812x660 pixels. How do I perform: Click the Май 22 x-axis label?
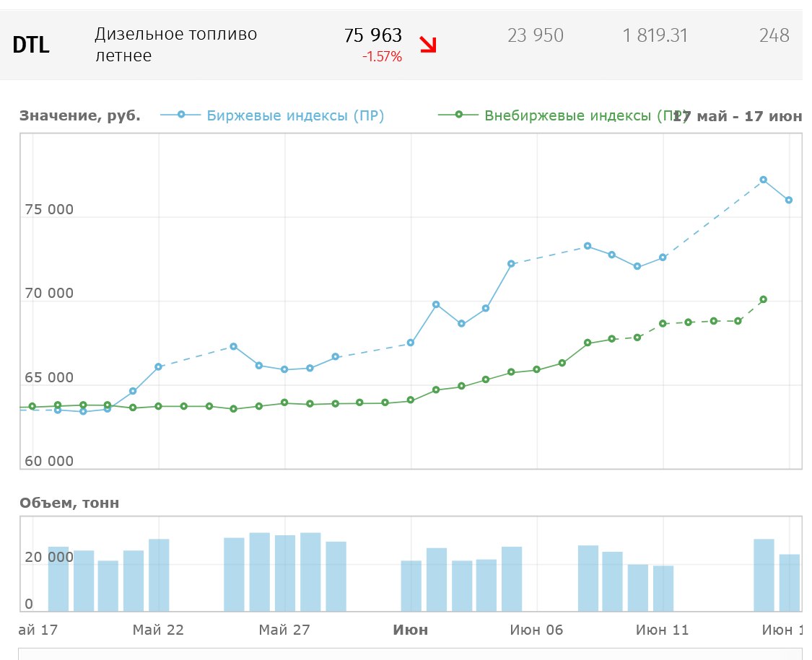click(158, 630)
